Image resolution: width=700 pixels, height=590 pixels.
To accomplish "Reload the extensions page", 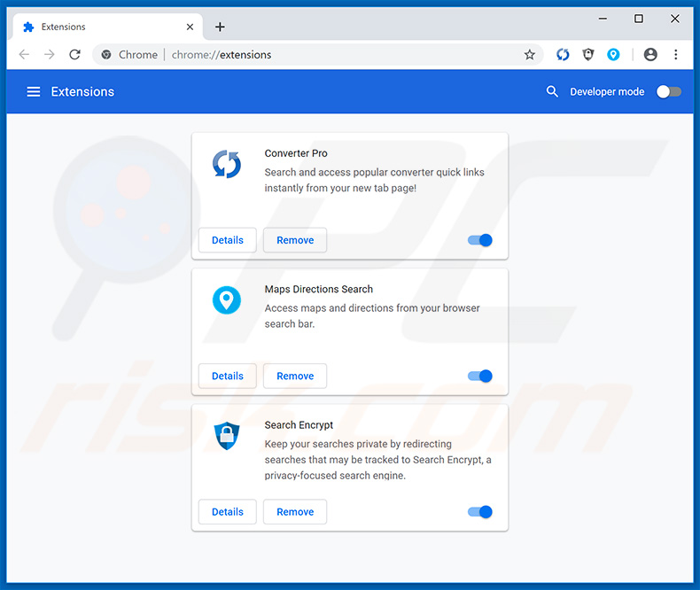I will (x=74, y=54).
